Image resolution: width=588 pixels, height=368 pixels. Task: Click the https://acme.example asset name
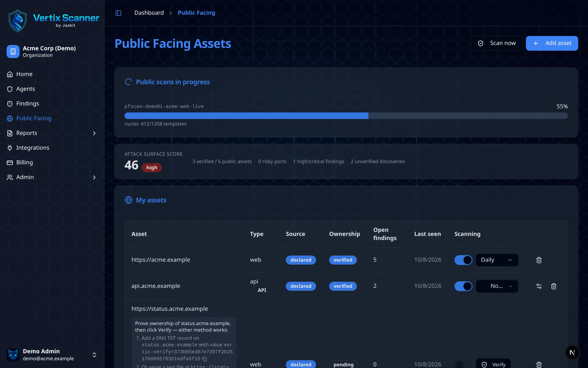pos(161,260)
